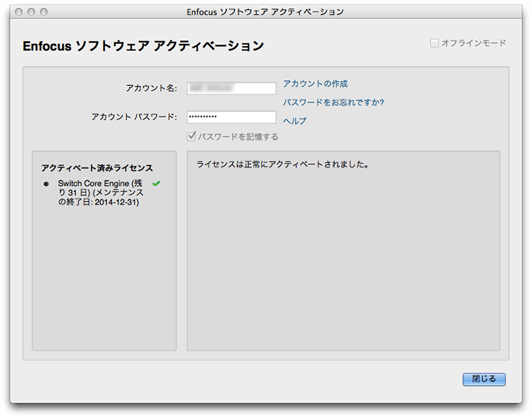Click the bullet before Switch Core Engine
The width and height of the screenshot is (532, 418).
(x=46, y=184)
